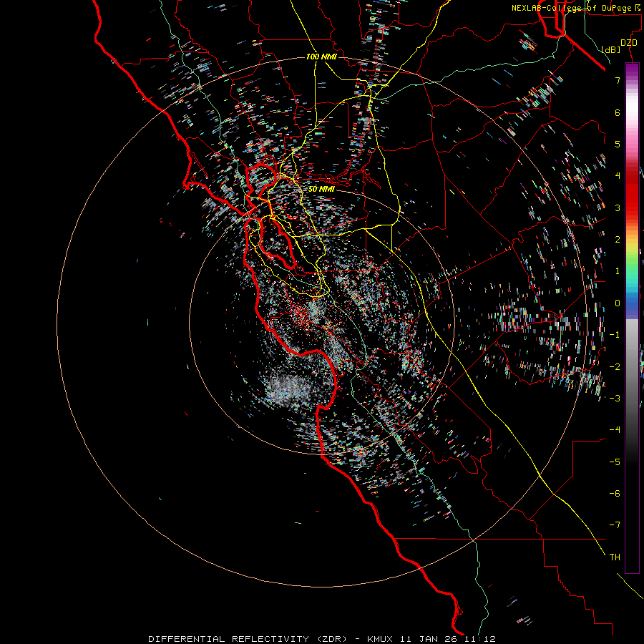This screenshot has height=644, width=644.
Task: Click the 100 NMI range ring label
Action: pyautogui.click(x=321, y=57)
